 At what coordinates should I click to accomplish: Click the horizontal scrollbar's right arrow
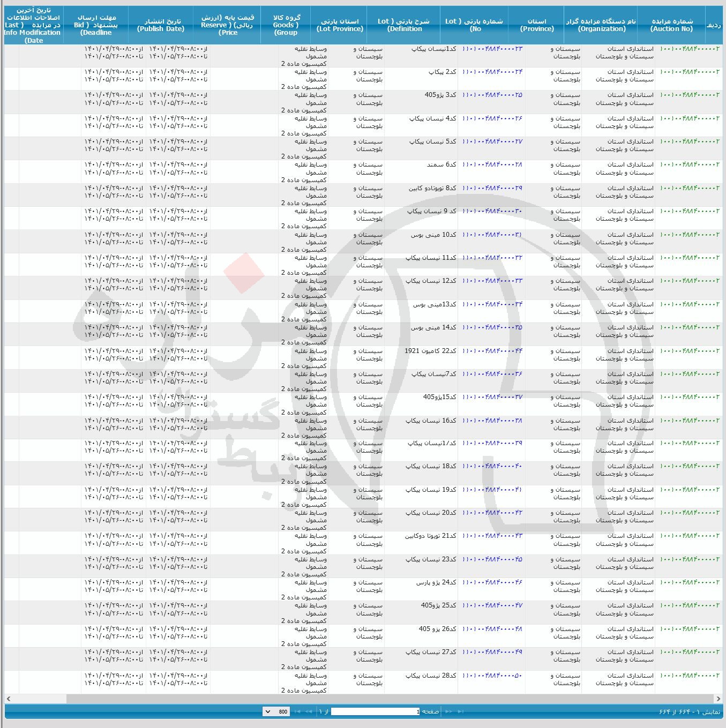pos(718,699)
